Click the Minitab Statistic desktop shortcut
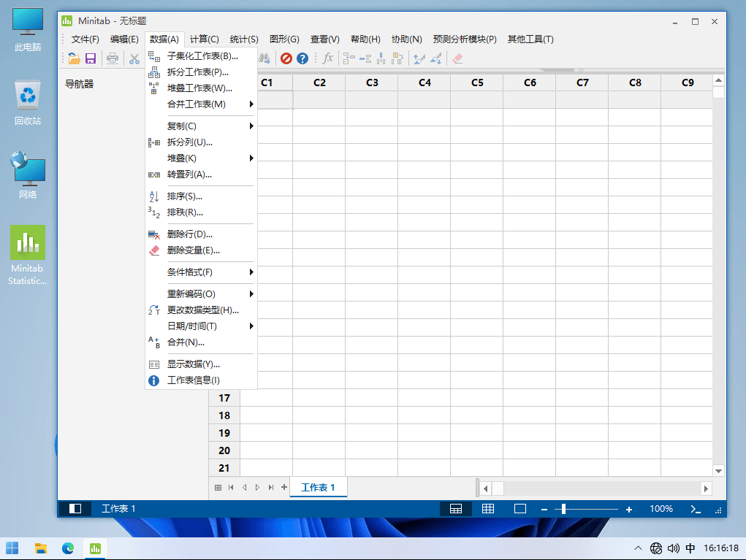Image resolution: width=746 pixels, height=560 pixels. [28, 256]
